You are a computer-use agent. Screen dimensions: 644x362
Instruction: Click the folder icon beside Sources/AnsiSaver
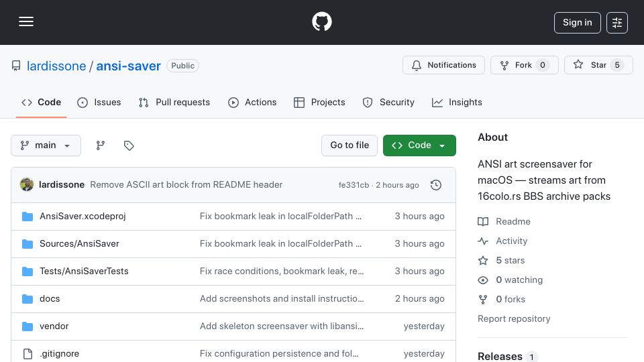coord(28,244)
